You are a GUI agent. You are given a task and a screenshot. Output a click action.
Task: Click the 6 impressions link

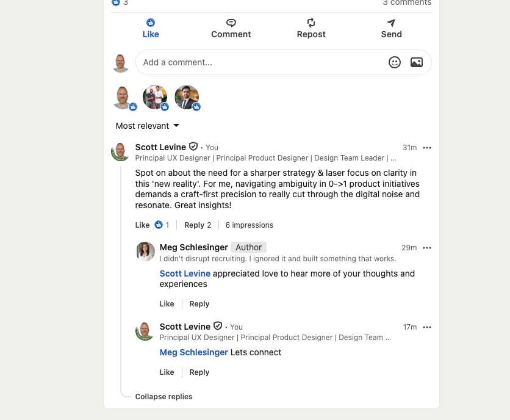point(249,225)
